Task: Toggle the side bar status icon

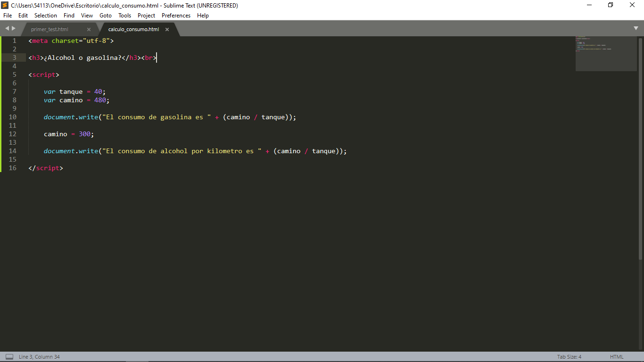Action: (x=9, y=357)
